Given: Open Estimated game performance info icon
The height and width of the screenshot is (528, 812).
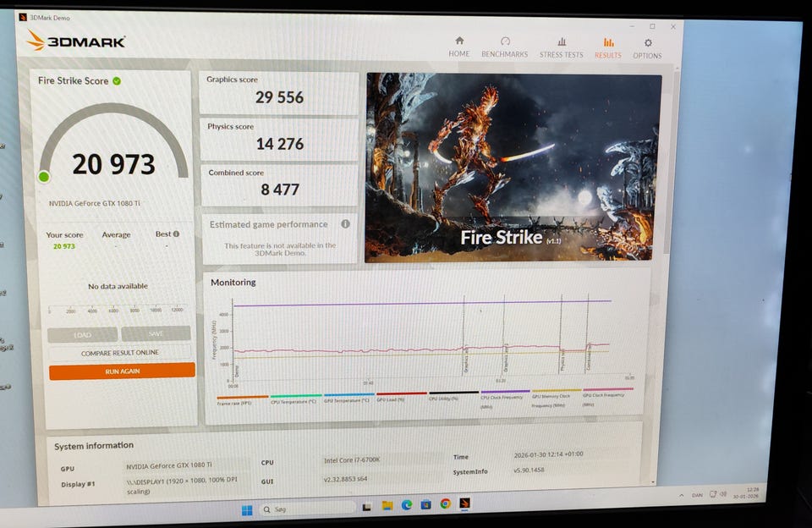Looking at the screenshot, I should (345, 224).
